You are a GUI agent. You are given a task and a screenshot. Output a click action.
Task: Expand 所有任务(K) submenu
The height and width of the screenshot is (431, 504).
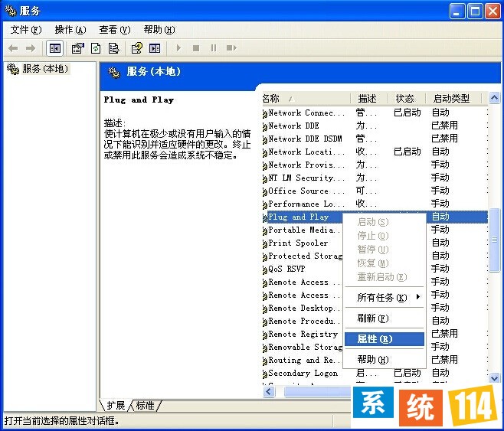coord(385,297)
